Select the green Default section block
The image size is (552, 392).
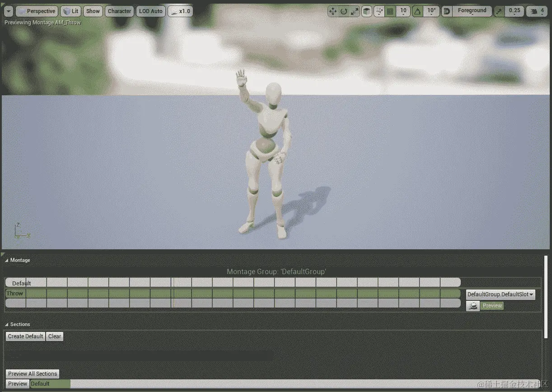coord(50,384)
